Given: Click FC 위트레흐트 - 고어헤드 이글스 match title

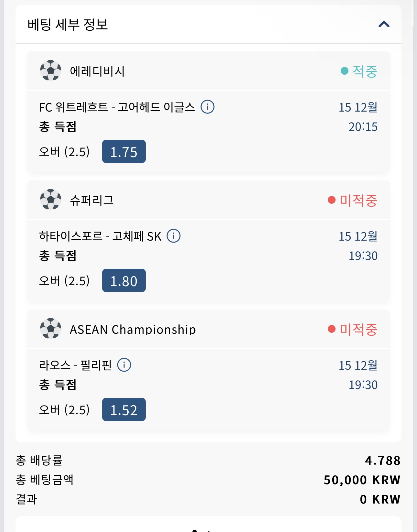Looking at the screenshot, I should pos(117,107).
